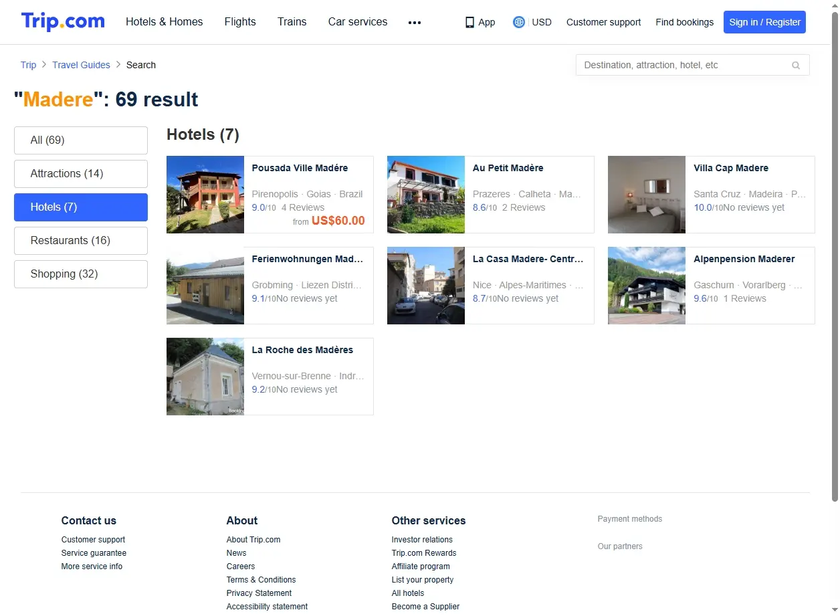This screenshot has height=616, width=840.
Task: Open Careers footer link
Action: (x=241, y=567)
